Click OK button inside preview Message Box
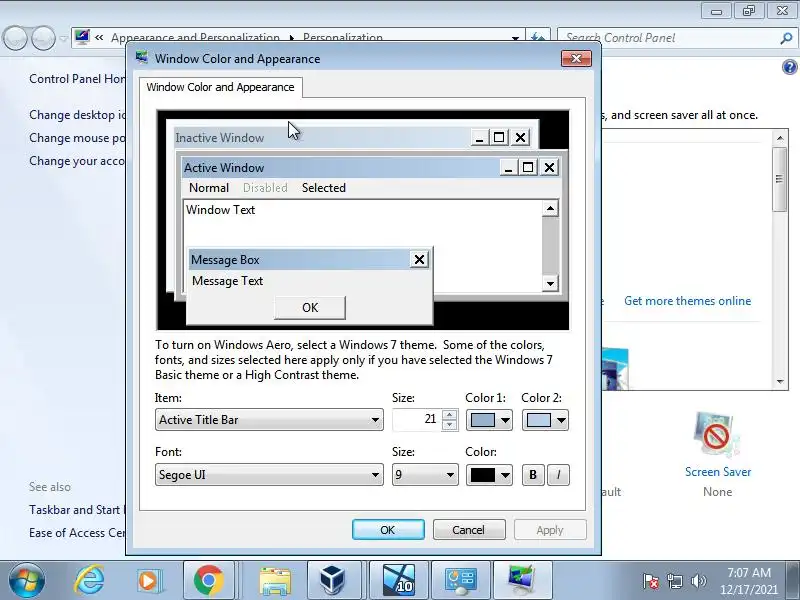This screenshot has width=800, height=600. [310, 308]
